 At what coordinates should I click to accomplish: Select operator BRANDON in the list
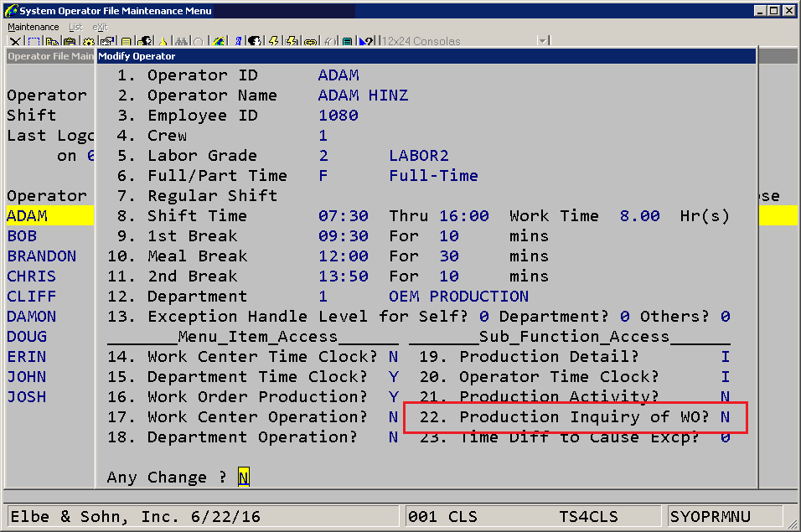(x=42, y=256)
